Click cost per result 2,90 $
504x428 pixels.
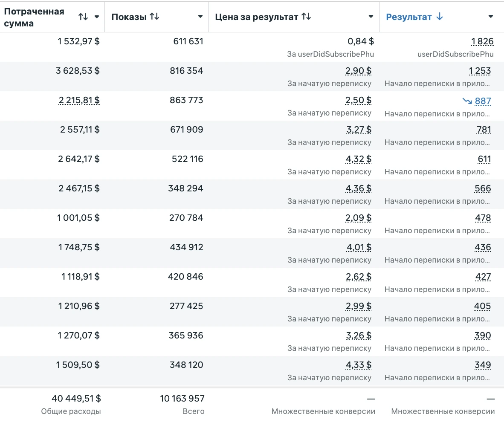(359, 71)
